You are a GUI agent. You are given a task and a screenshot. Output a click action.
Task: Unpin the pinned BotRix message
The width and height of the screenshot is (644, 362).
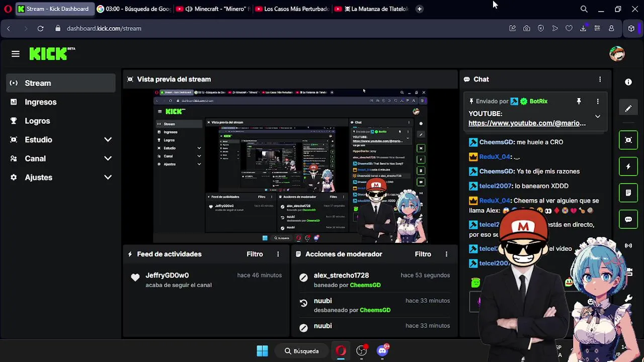579,102
